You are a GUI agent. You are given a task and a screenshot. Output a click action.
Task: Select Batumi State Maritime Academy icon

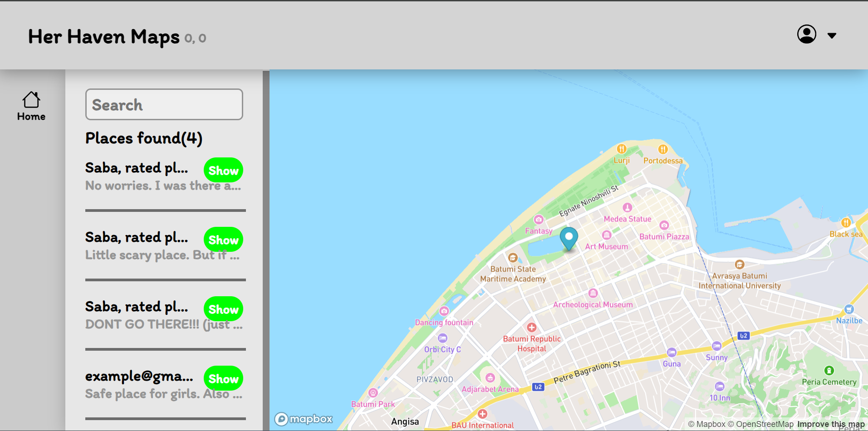[513, 258]
